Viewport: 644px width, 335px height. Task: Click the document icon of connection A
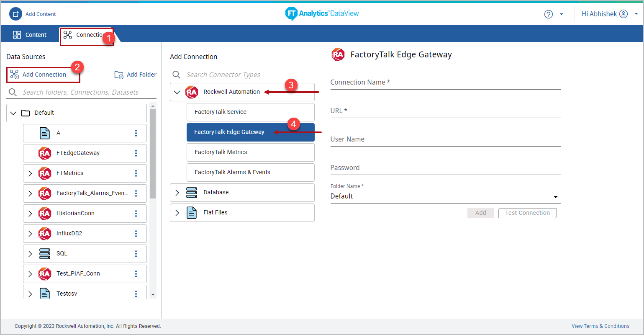click(x=44, y=133)
